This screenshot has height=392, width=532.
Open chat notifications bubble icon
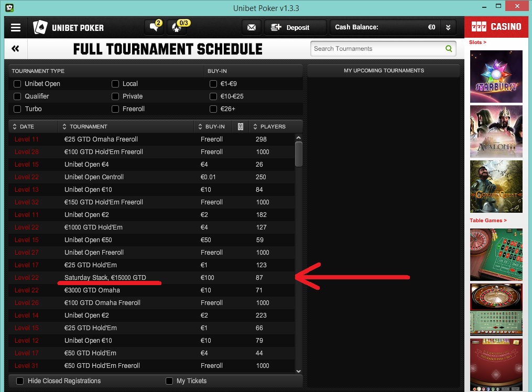point(155,27)
